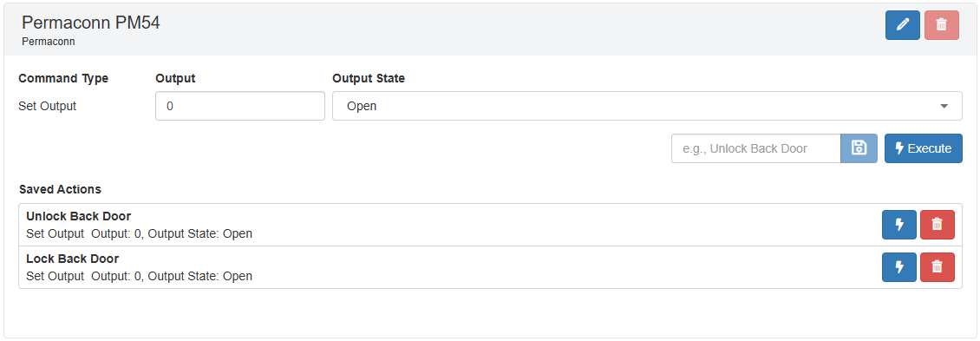This screenshot has width=980, height=341.
Task: Click the trash icon in the header
Action: (941, 25)
